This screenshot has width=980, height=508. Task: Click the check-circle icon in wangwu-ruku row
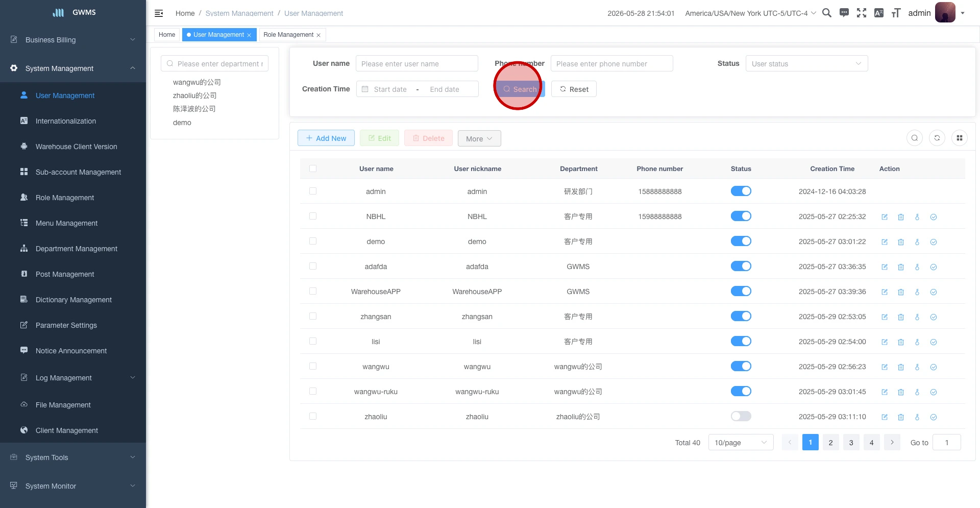(x=934, y=392)
